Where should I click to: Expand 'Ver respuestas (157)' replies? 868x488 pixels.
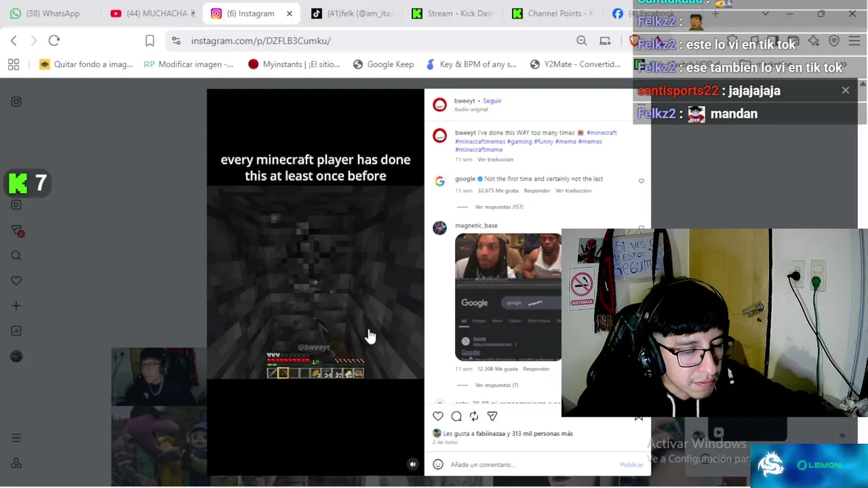(499, 207)
